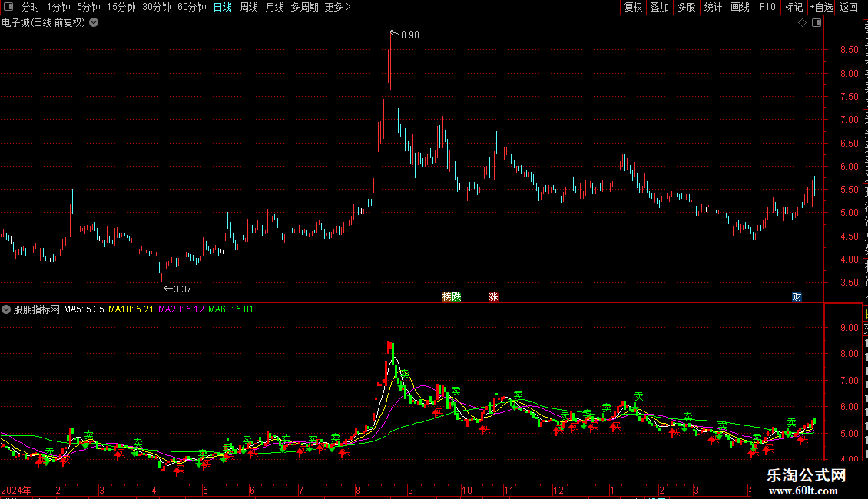This screenshot has height=499, width=868.
Task: Click the 返回 back button
Action: 849,7
